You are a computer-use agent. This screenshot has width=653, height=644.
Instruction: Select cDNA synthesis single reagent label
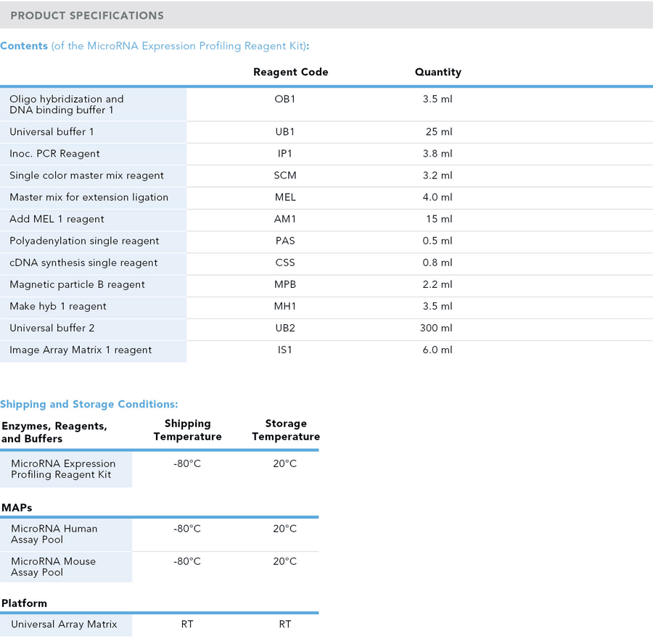(83, 263)
